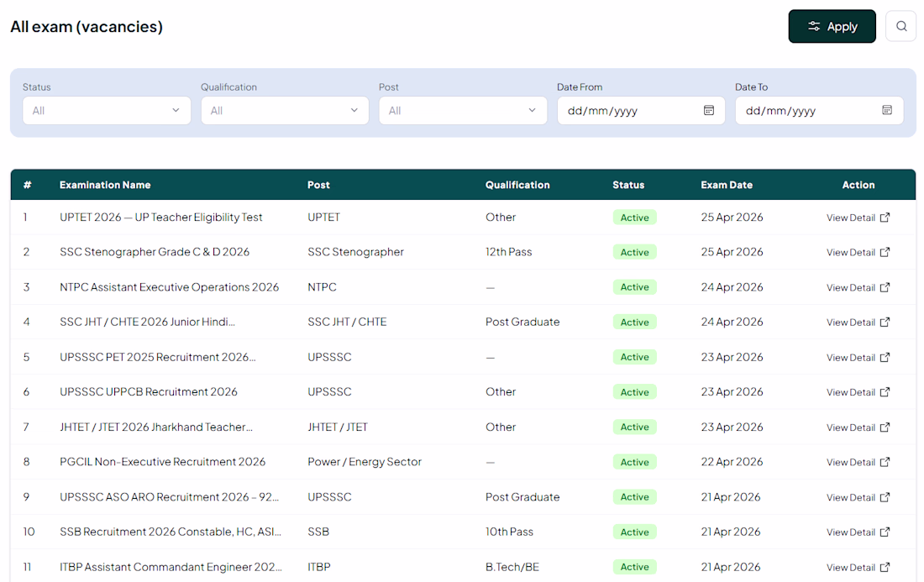Image resolution: width=924 pixels, height=582 pixels.
Task: Click external-link icon for NTPC Assistant Executive row
Action: coord(885,287)
